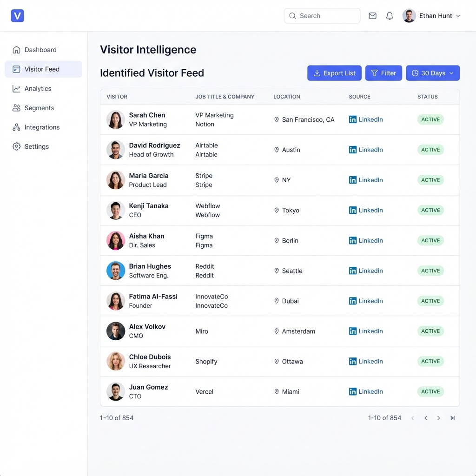Select the visitor name Chloe Dubois
Image resolution: width=476 pixels, height=476 pixels.
coord(150,357)
